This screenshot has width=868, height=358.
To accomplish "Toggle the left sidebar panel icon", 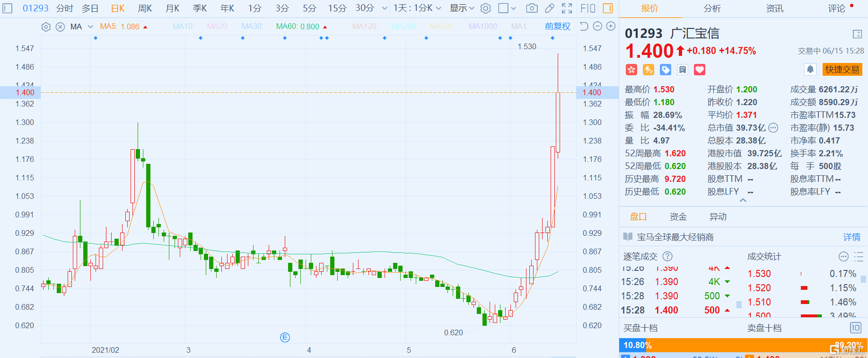I will (8, 8).
